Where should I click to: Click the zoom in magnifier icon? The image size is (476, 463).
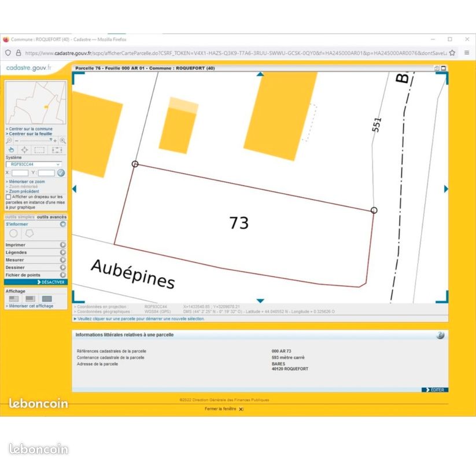click(x=62, y=141)
